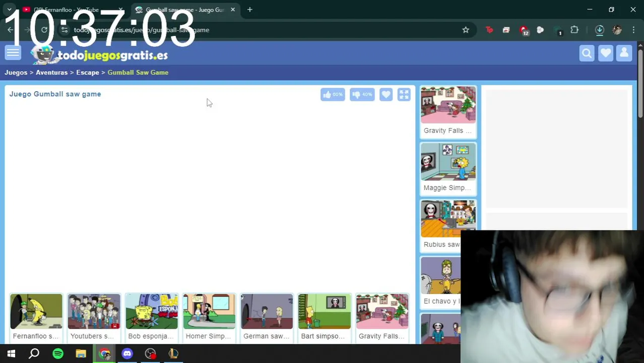Open Discord from the taskbar
Image resolution: width=644 pixels, height=363 pixels.
(127, 353)
